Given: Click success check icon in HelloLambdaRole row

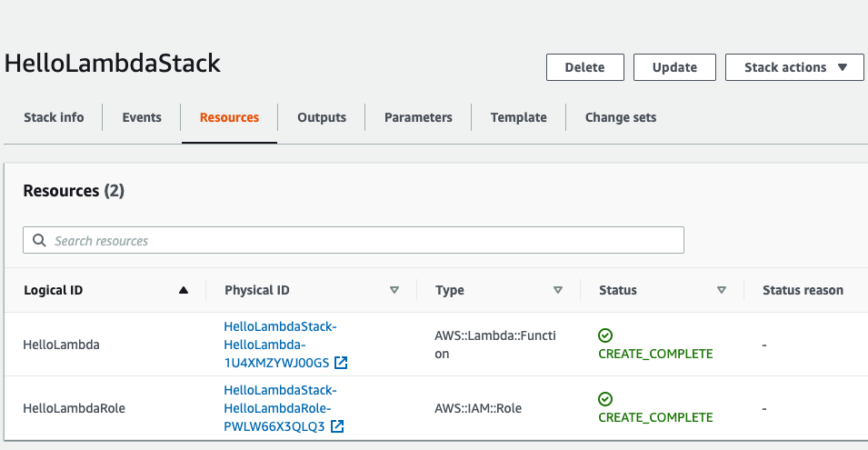Looking at the screenshot, I should pyautogui.click(x=605, y=399).
